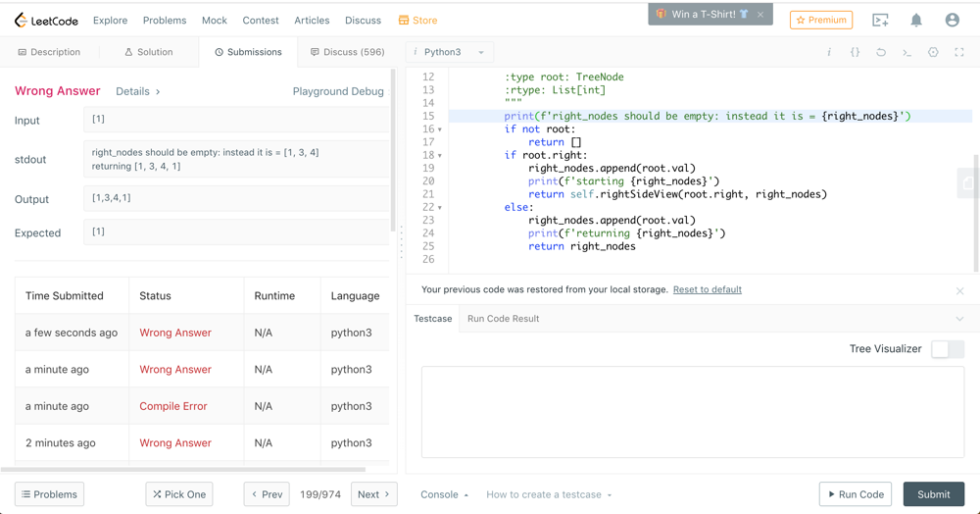The height and width of the screenshot is (514, 980).
Task: Click the curly braces code format icon
Action: tap(855, 52)
